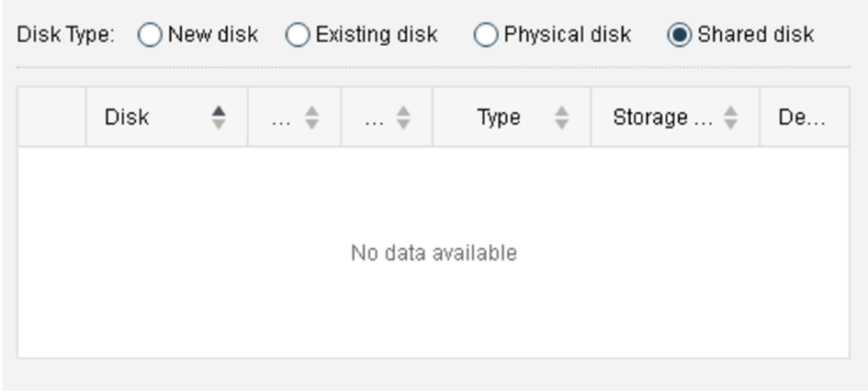The width and height of the screenshot is (868, 392).
Task: Click second '...' header label before Type
Action: (376, 118)
